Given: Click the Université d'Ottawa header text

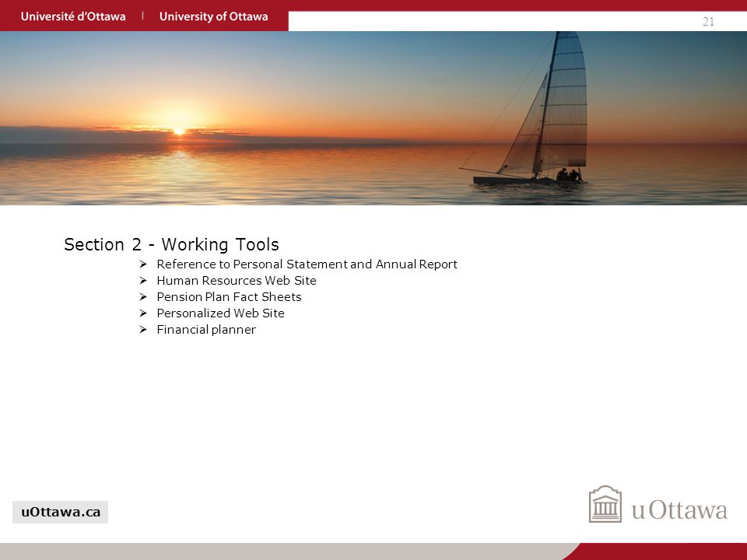Looking at the screenshot, I should 73,16.
